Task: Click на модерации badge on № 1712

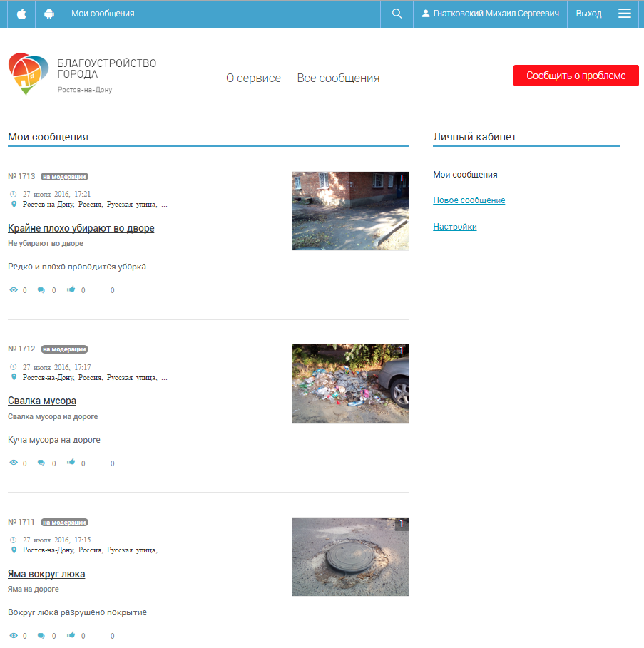Action: 64,349
